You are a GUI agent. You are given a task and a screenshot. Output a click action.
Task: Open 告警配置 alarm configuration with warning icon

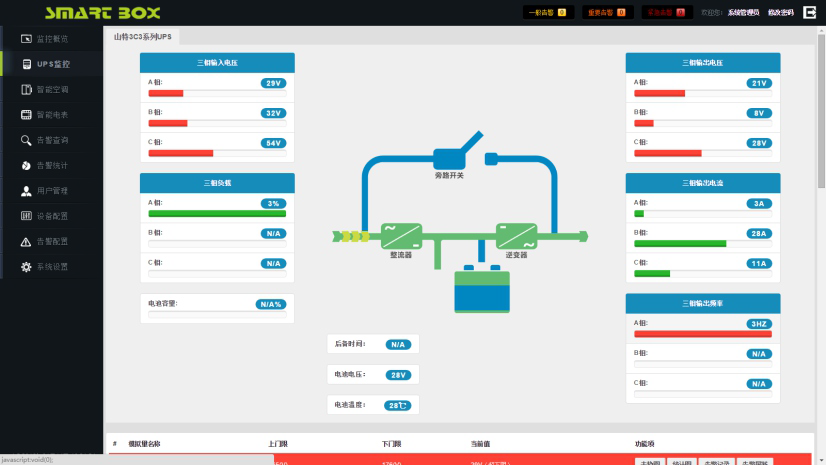(x=52, y=241)
